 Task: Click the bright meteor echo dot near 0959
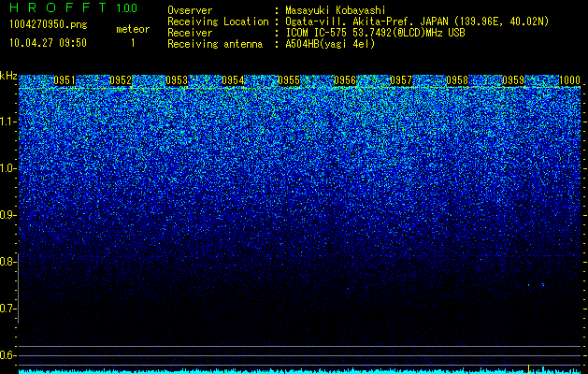tap(542, 285)
